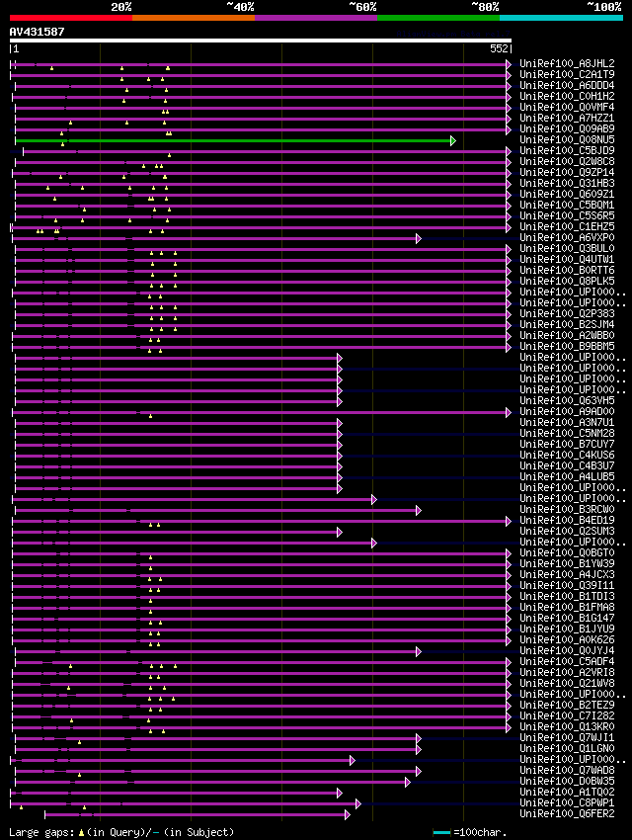The width and height of the screenshot is (632, 840).
Task: Open hit UniRef100_A8JHL2
Action: [x=567, y=64]
